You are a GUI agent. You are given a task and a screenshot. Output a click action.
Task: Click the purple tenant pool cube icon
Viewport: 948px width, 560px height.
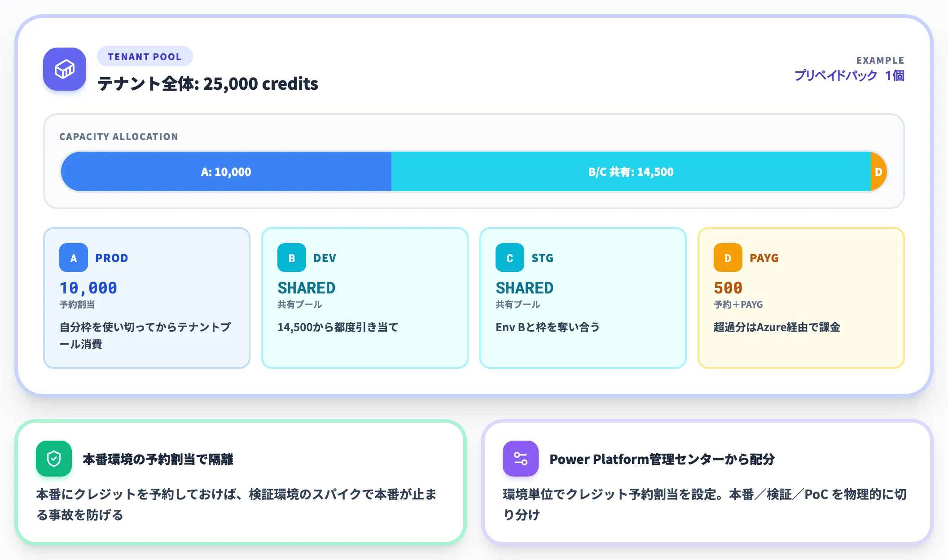pos(65,69)
